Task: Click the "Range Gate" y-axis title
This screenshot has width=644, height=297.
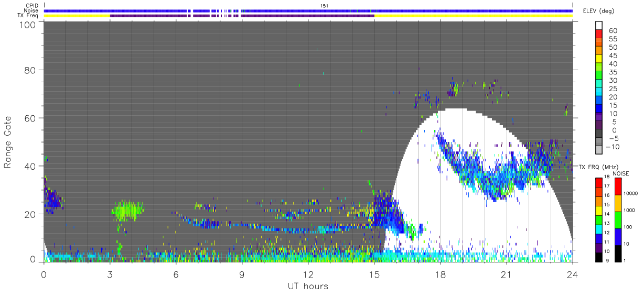Action: coord(8,142)
